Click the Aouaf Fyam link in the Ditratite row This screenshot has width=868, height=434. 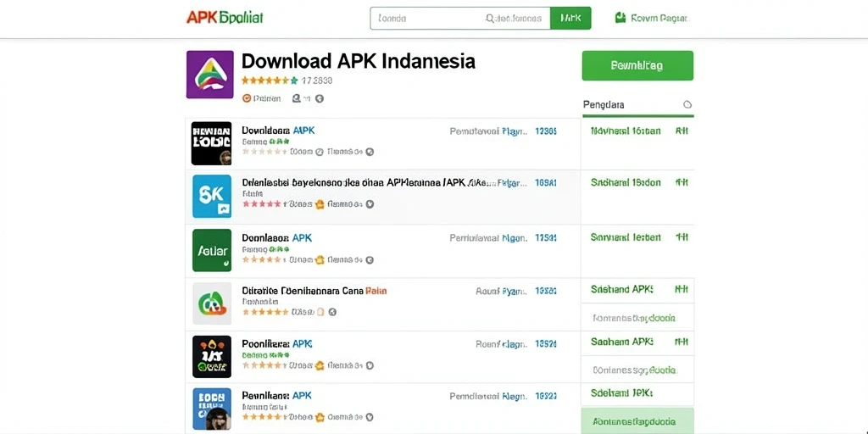coord(501,291)
